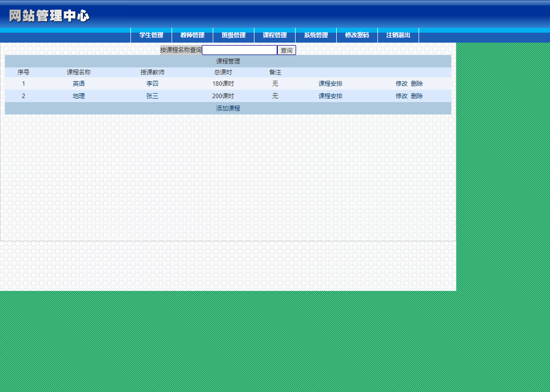The height and width of the screenshot is (392, 550).
Task: Click the 按课程名称查询 label
Action: coord(181,50)
